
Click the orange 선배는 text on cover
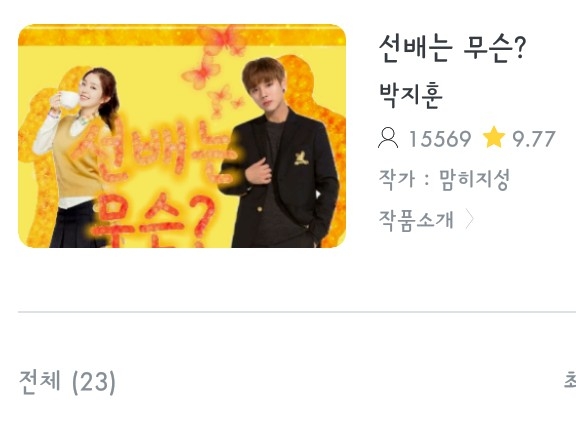pyautogui.click(x=156, y=151)
